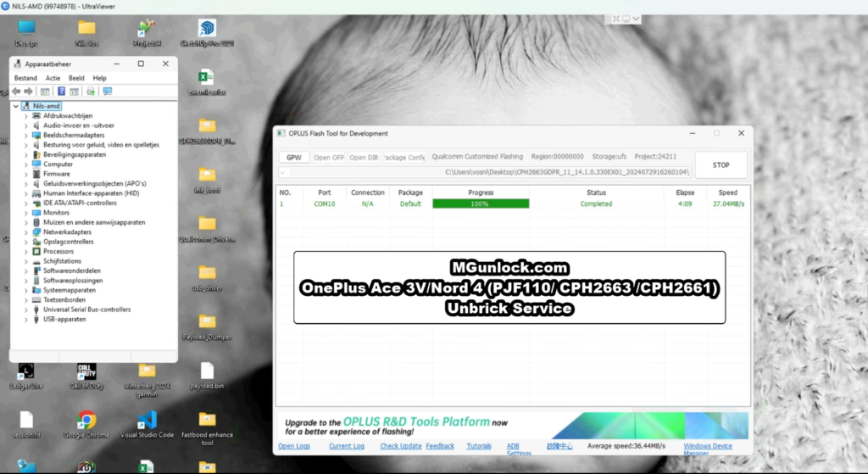Click the GPW button
Screen dimensions: 868x474
tap(294, 157)
